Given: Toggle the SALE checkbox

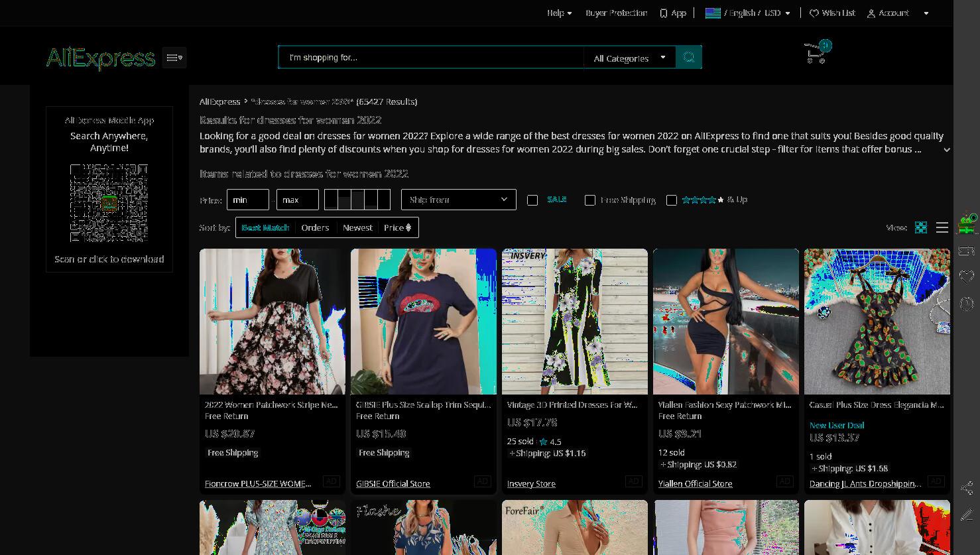Looking at the screenshot, I should 532,200.
